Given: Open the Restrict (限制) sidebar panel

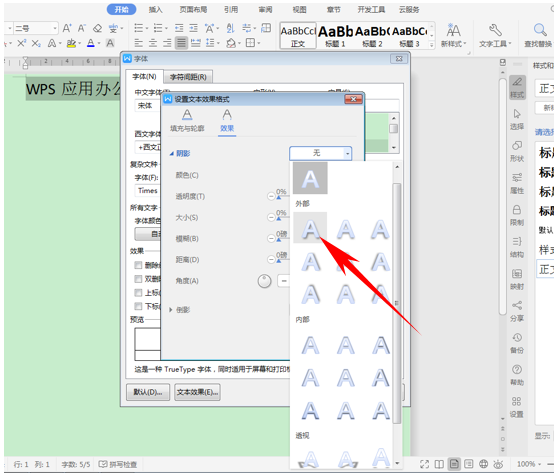Looking at the screenshot, I should click(x=517, y=215).
